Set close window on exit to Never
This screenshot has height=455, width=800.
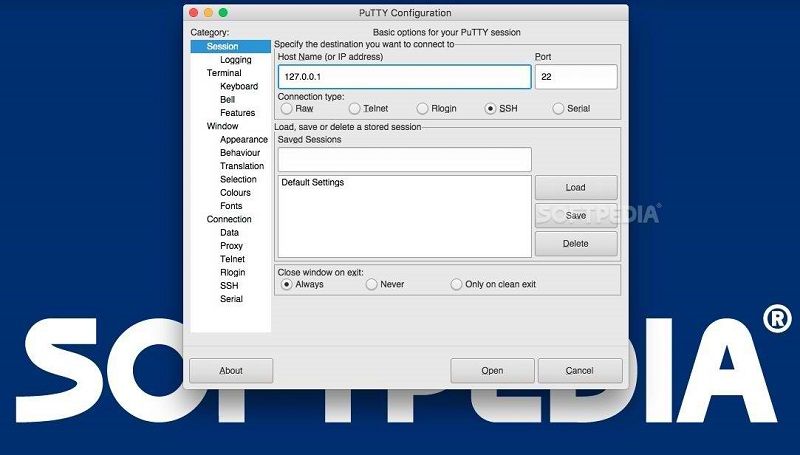pos(372,284)
